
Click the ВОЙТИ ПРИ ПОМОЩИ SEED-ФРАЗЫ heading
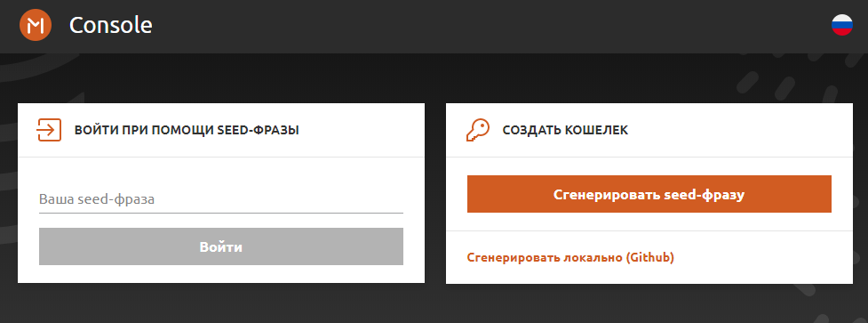(x=187, y=131)
